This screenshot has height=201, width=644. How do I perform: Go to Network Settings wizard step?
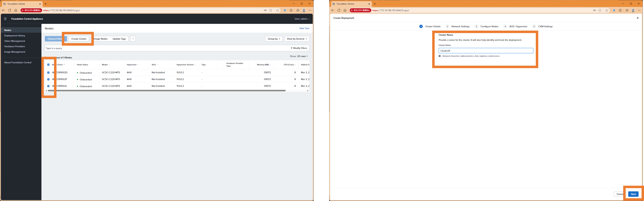pyautogui.click(x=460, y=26)
